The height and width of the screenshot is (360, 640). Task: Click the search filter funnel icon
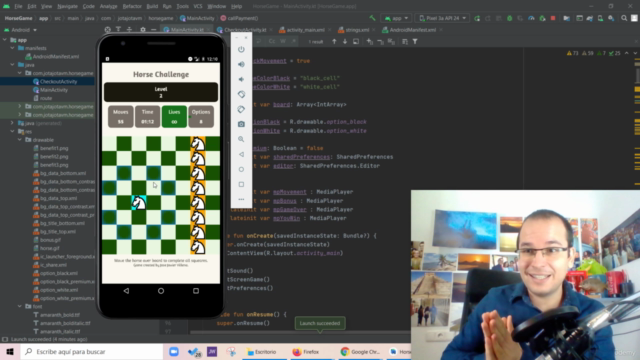(415, 41)
